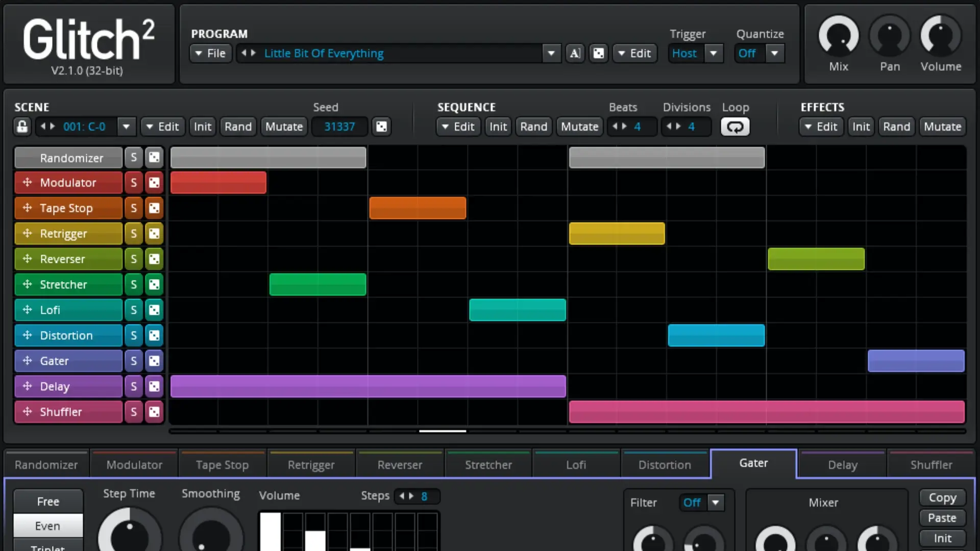
Task: Click Tape Stop randomize dice icon
Action: (x=154, y=208)
